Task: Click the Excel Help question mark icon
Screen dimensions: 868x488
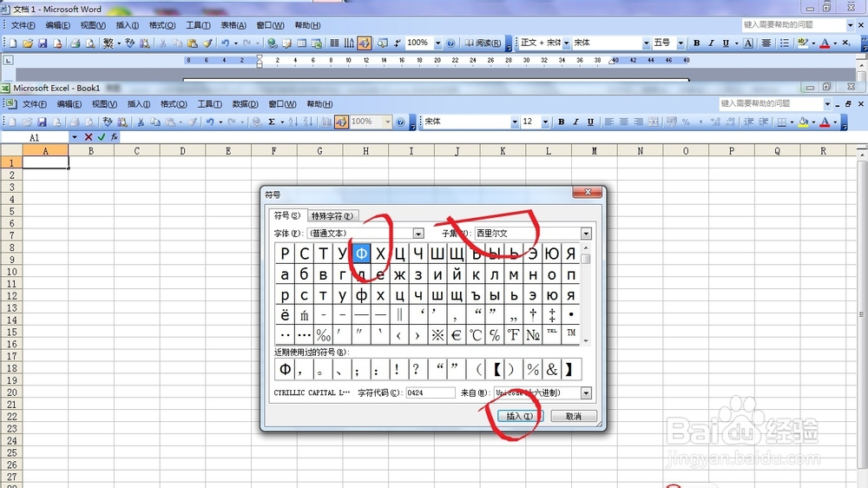Action: [x=400, y=122]
